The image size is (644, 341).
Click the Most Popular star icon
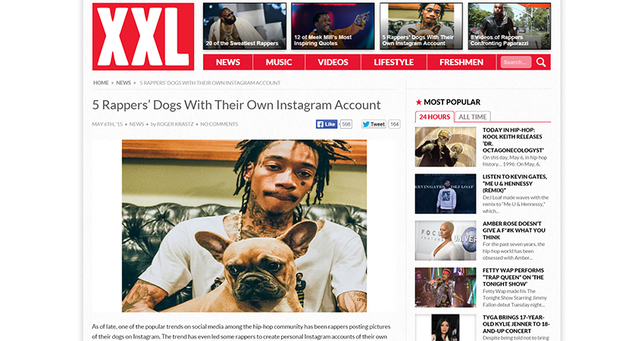coord(418,102)
